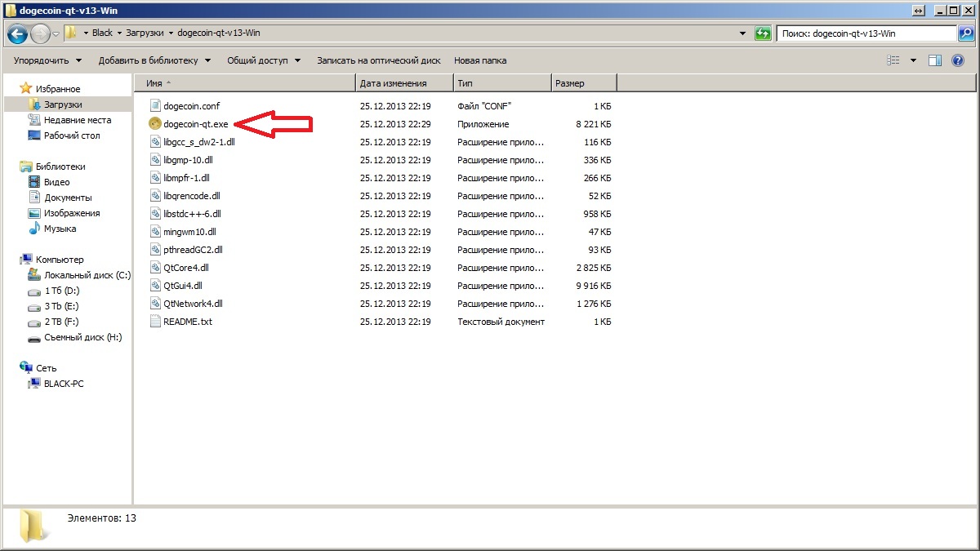Viewport: 980px width, 551px height.
Task: Click the dogecoin-qt.exe coin icon
Action: click(x=155, y=124)
